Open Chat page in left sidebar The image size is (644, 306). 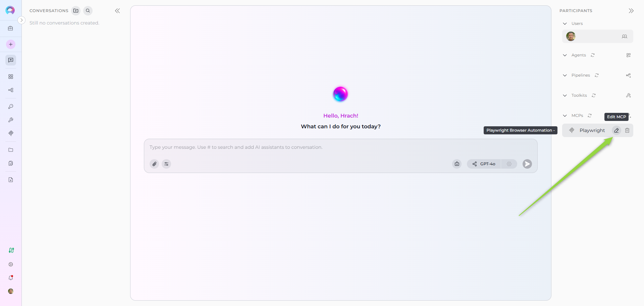pos(11,60)
